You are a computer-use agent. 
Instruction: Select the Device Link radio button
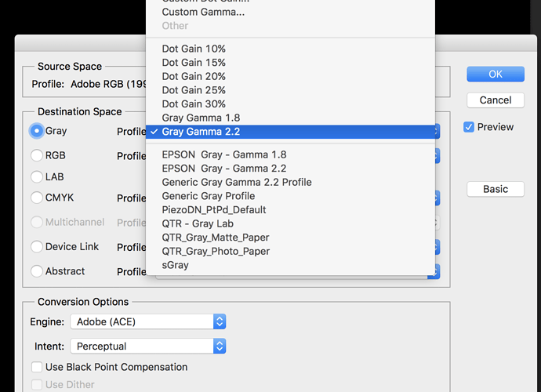pos(37,246)
